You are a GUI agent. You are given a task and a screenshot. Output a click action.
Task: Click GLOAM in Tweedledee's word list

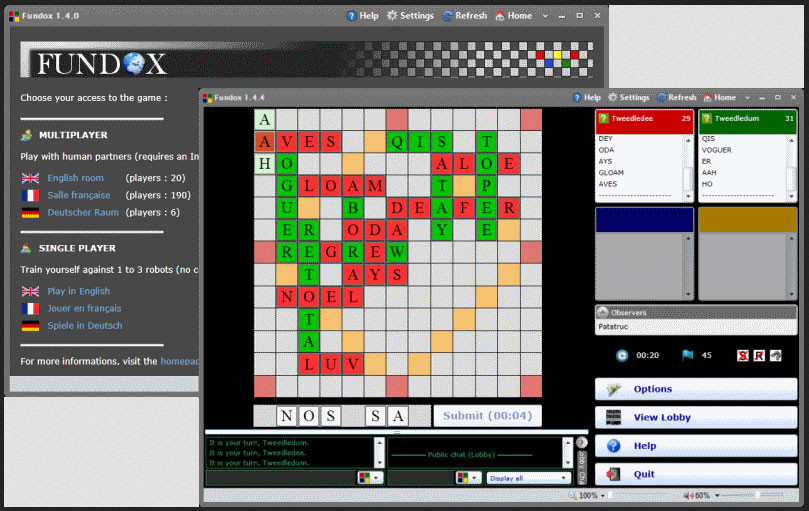pos(611,173)
